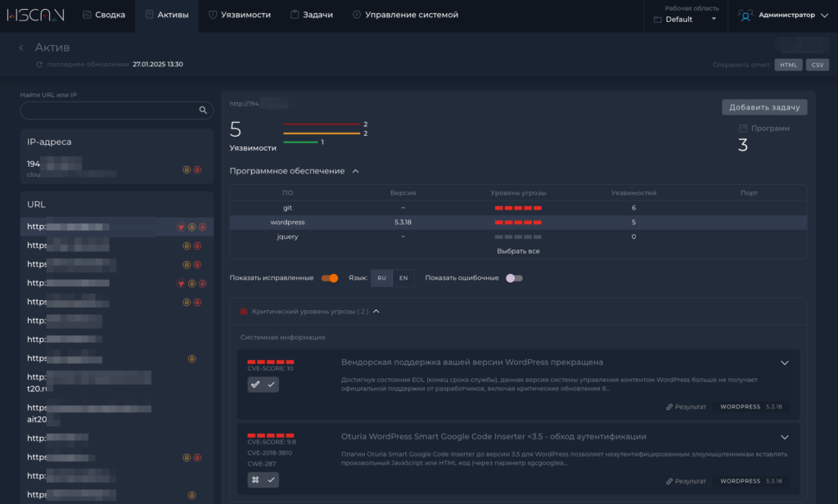The width and height of the screenshot is (838, 504).
Task: Click the red bug icon beside Критический уровень угрозы
Action: tap(244, 311)
